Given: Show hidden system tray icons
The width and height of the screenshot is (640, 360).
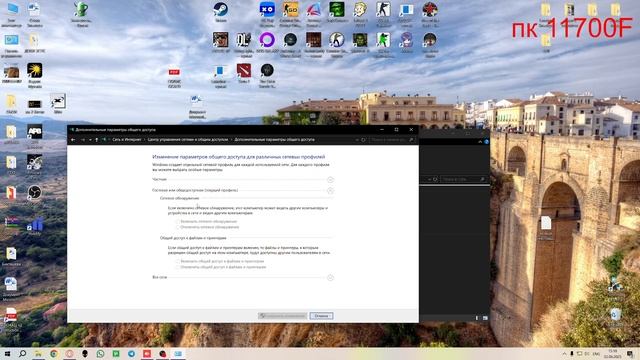Looking at the screenshot, I should (565, 353).
